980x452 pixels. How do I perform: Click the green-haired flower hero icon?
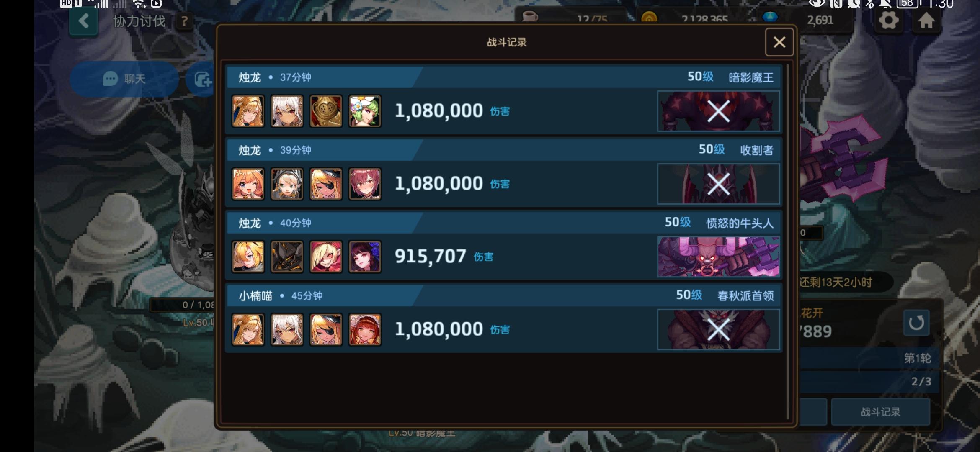(x=365, y=111)
